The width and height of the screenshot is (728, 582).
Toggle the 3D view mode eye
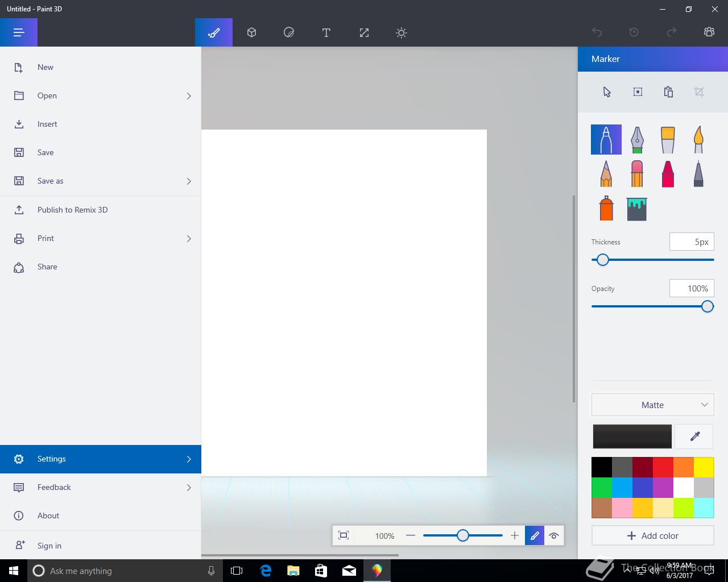click(x=554, y=535)
